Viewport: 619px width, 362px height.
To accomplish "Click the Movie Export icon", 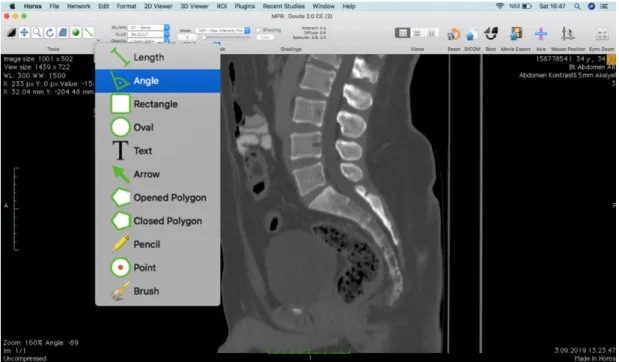I will pos(516,34).
